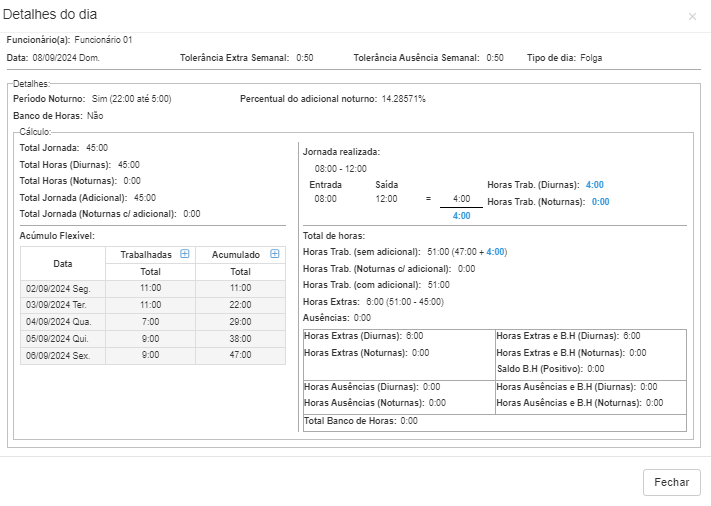
Task: Click the blue 4:00 total under the line
Action: coord(461,216)
